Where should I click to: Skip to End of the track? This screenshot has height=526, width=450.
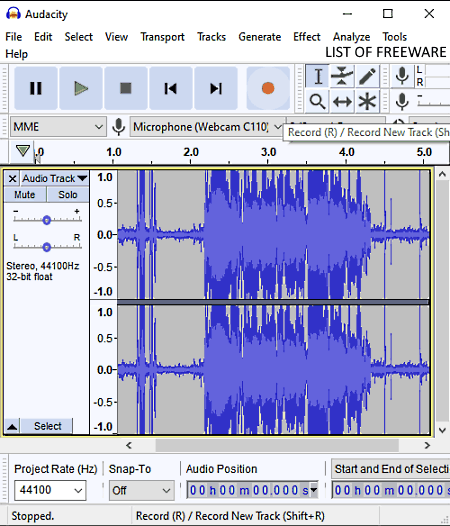tap(216, 88)
